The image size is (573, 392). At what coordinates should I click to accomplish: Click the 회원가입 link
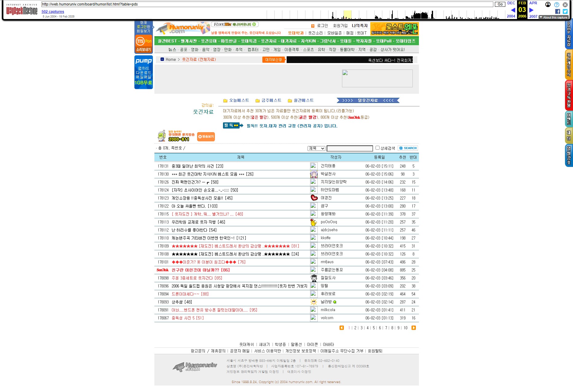[x=340, y=26]
